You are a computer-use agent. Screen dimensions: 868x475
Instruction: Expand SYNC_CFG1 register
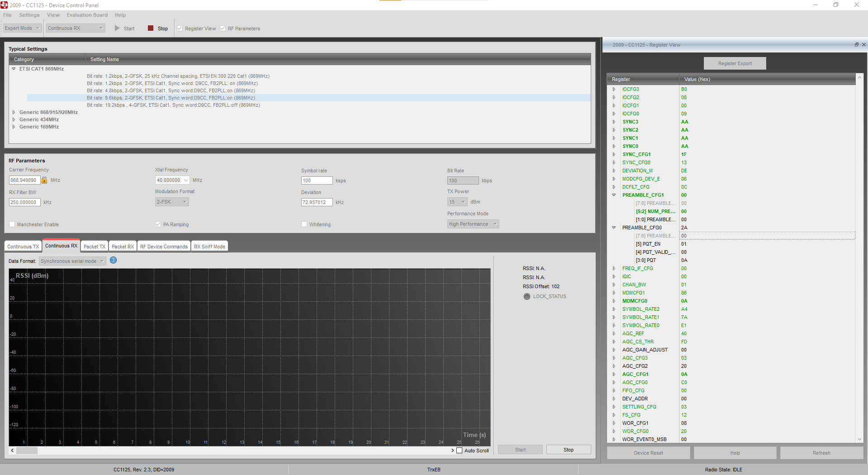tap(614, 154)
